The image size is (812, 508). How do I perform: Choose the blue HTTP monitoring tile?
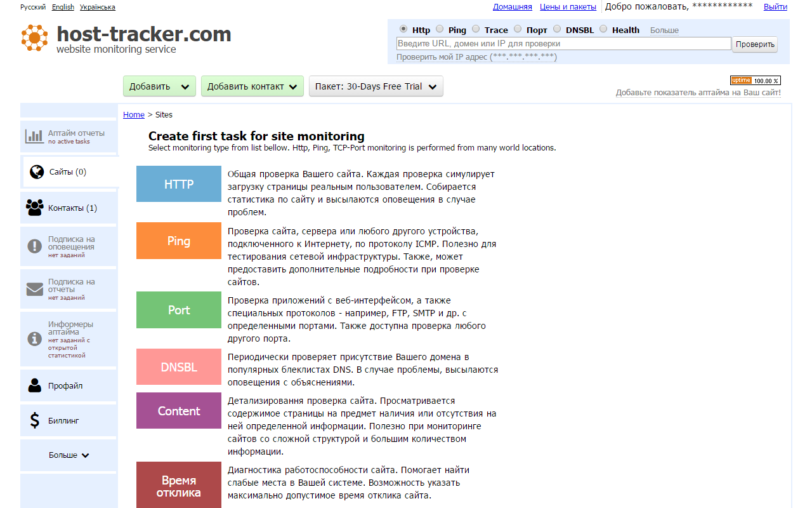point(179,184)
